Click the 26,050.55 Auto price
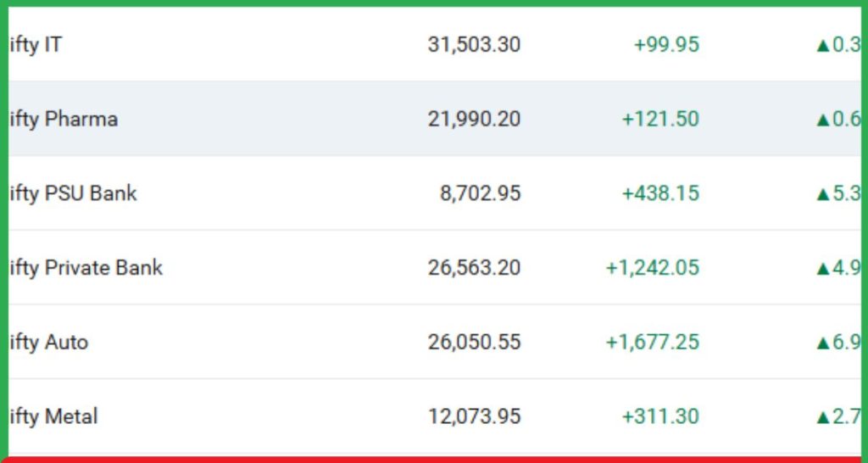This screenshot has width=868, height=463. (474, 343)
